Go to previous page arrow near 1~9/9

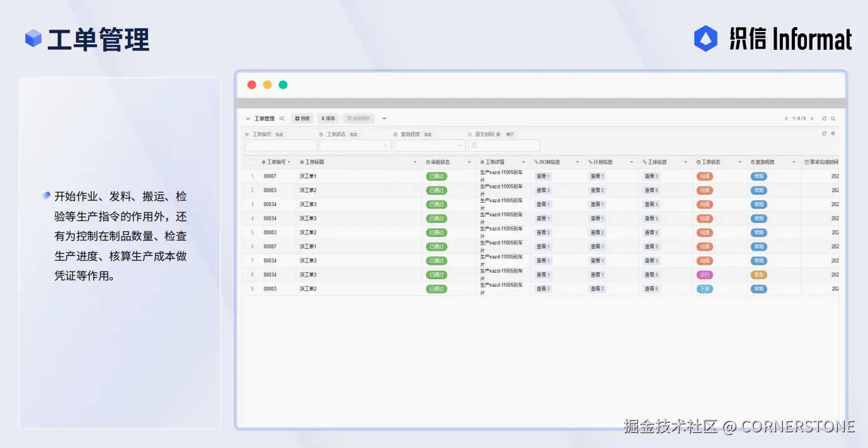786,118
